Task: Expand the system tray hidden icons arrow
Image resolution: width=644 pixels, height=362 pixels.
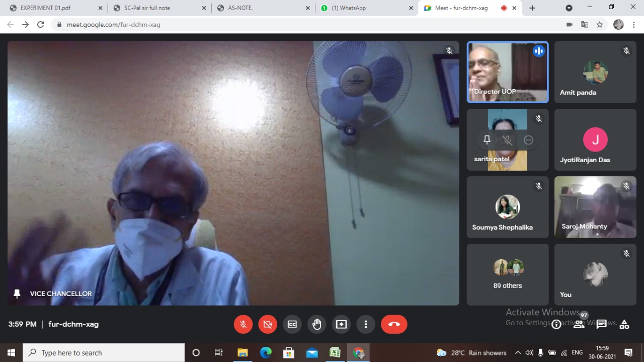Action: [518, 352]
